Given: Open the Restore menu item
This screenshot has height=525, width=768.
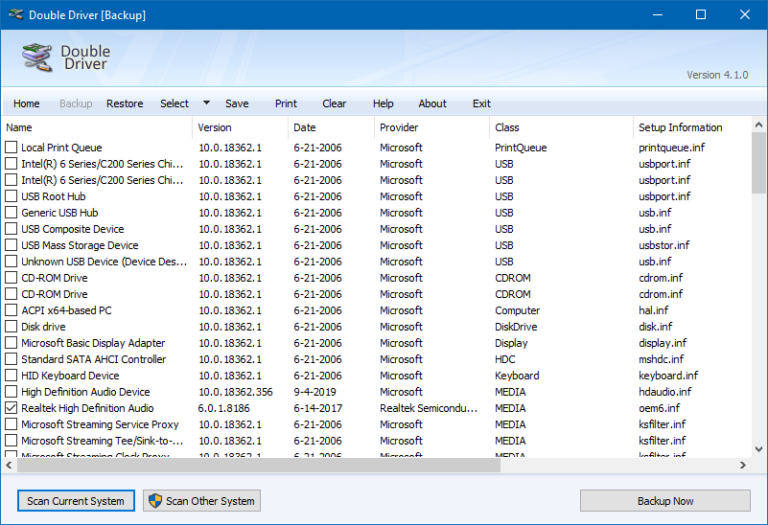Looking at the screenshot, I should point(124,104).
